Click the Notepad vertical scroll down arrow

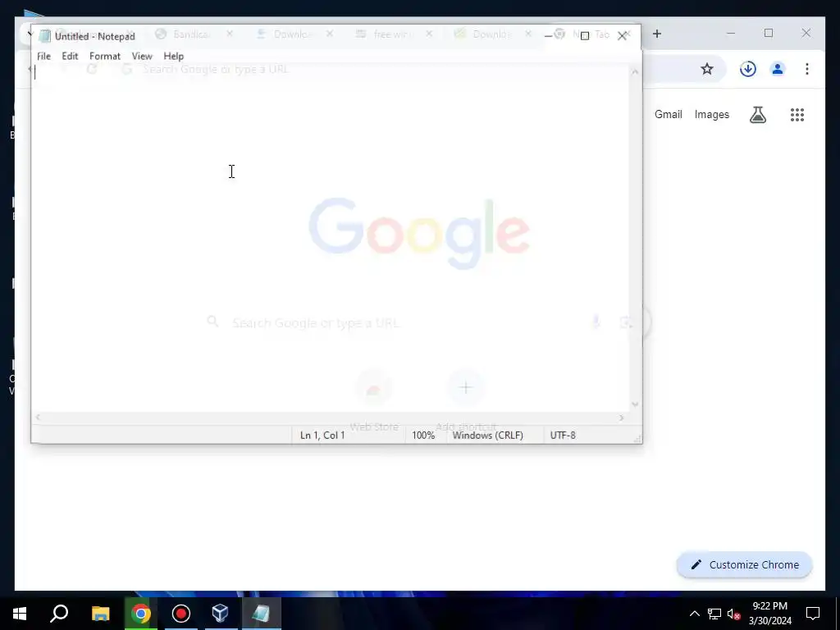(x=635, y=405)
